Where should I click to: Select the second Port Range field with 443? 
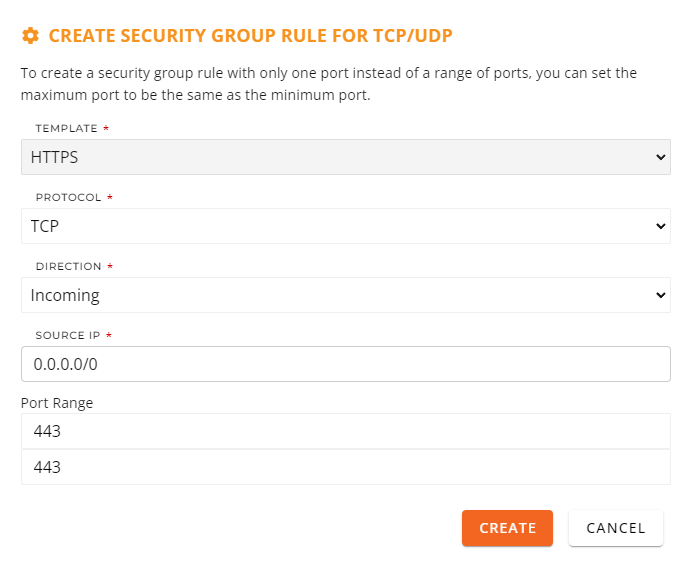pos(346,467)
